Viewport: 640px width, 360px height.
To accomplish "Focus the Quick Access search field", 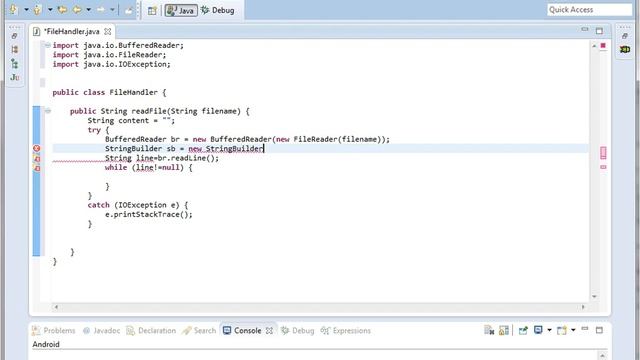I will (589, 10).
